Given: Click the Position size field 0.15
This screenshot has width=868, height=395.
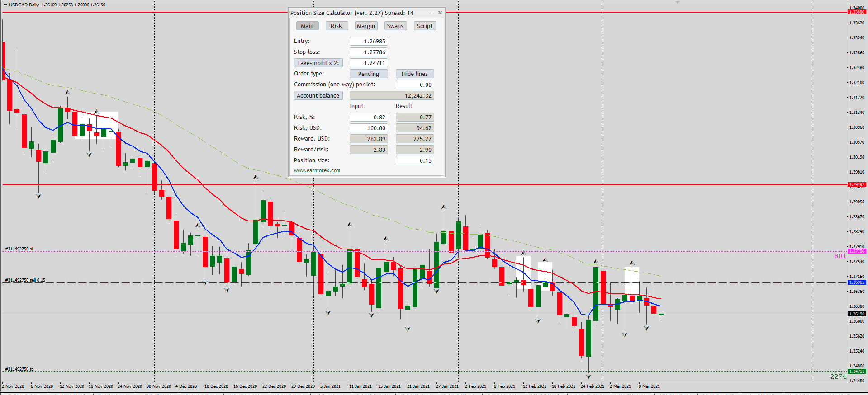Looking at the screenshot, I should [415, 160].
